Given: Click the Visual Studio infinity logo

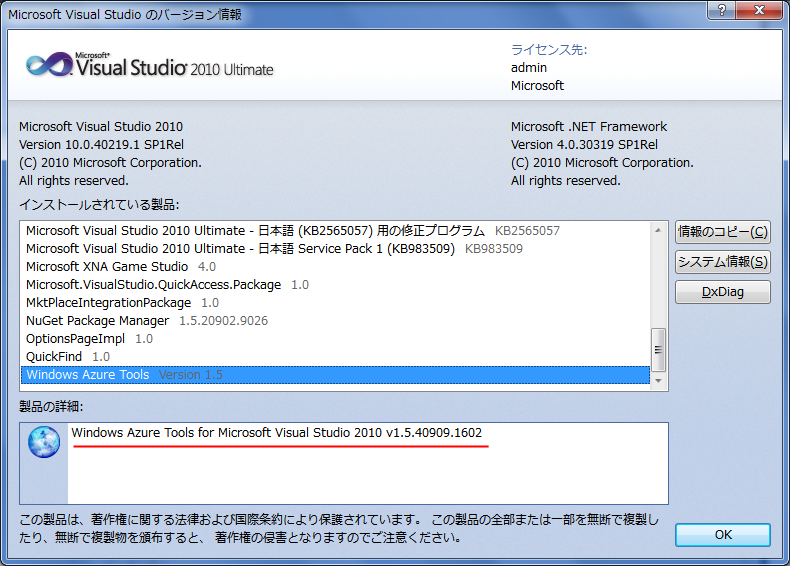Looking at the screenshot, I should [49, 65].
